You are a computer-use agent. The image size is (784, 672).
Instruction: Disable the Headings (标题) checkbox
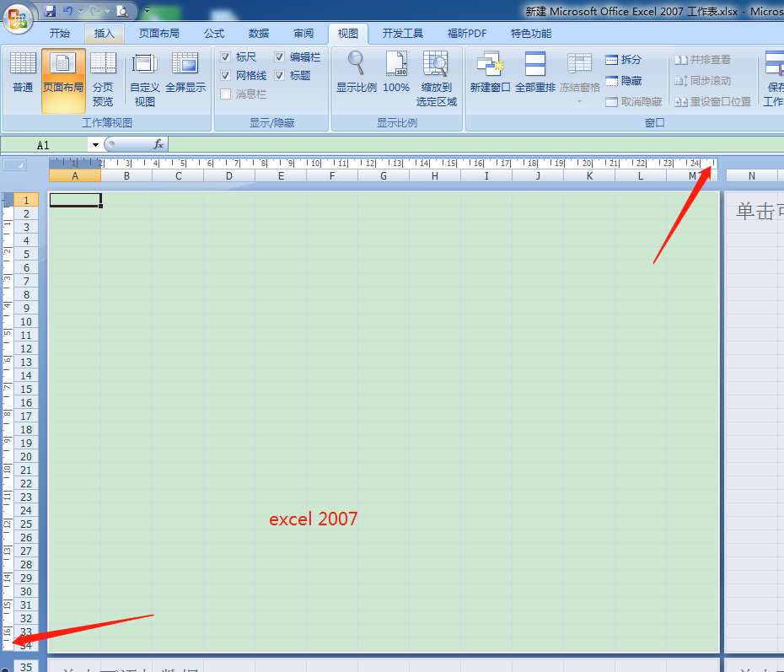coord(279,75)
